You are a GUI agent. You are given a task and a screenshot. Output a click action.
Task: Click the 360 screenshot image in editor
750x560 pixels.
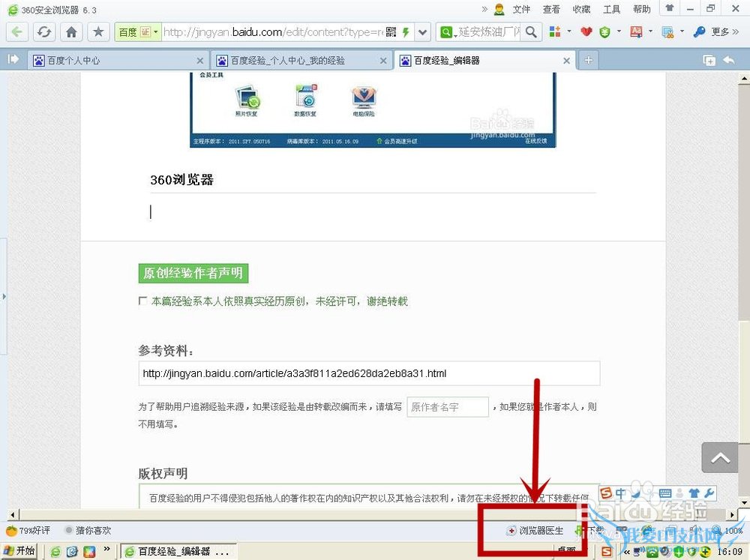point(373,109)
